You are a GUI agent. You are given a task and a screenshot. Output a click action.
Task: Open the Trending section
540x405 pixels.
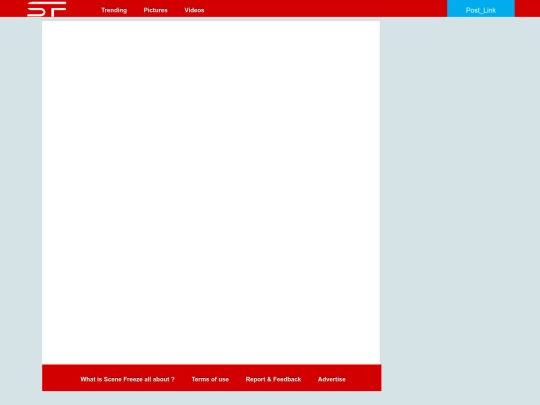coord(114,10)
